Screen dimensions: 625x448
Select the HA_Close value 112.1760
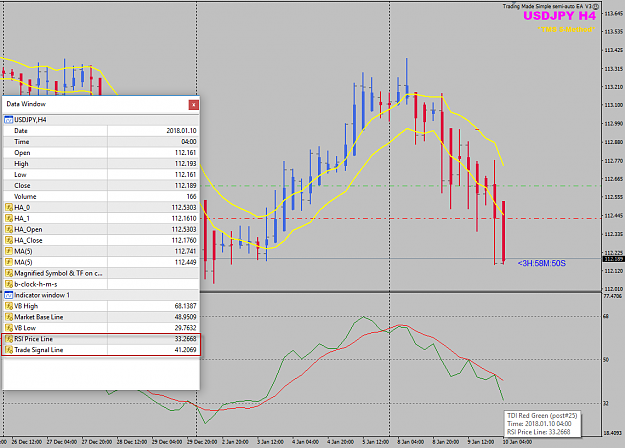[x=184, y=240]
